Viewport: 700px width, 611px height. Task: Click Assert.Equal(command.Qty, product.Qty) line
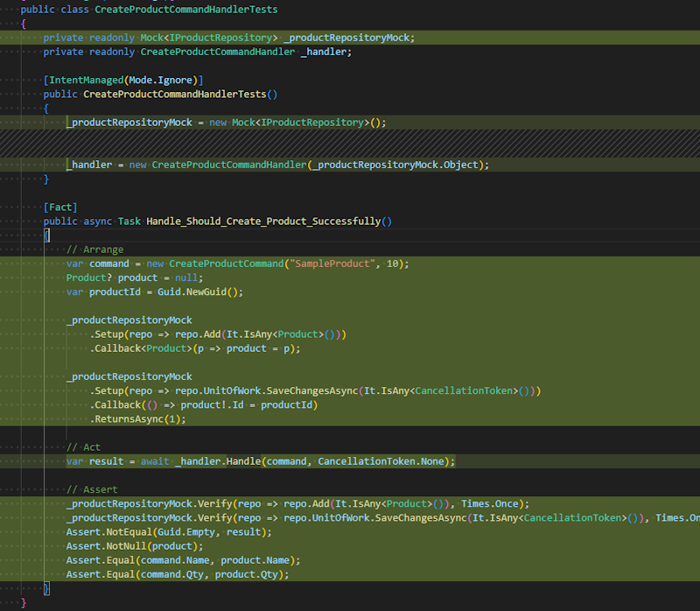click(177, 574)
